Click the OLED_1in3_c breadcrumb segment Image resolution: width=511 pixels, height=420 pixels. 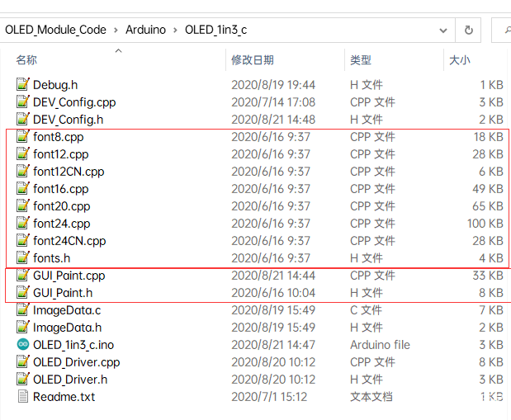215,30
